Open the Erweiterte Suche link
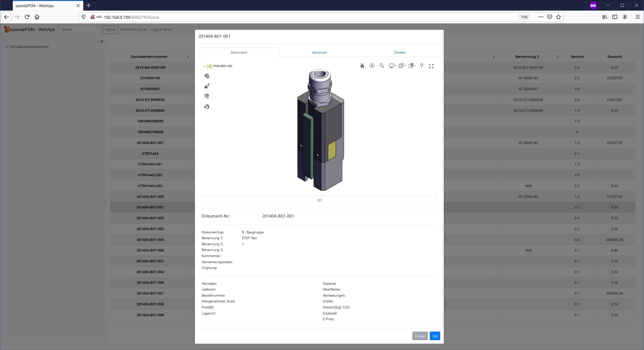 point(133,29)
